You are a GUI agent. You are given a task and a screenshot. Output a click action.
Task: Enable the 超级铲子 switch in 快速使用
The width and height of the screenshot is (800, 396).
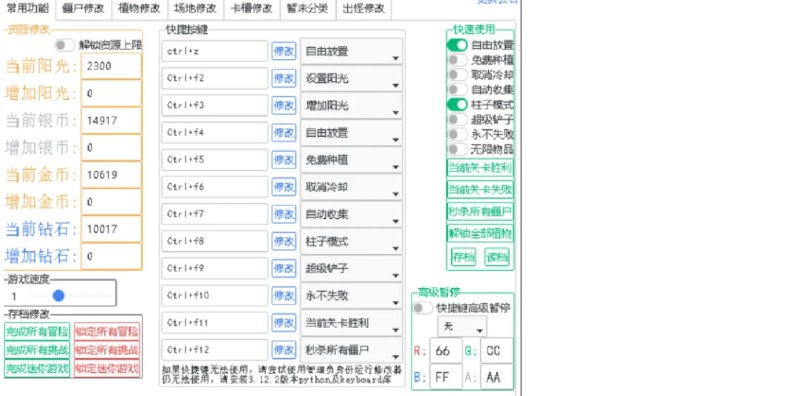click(x=457, y=119)
